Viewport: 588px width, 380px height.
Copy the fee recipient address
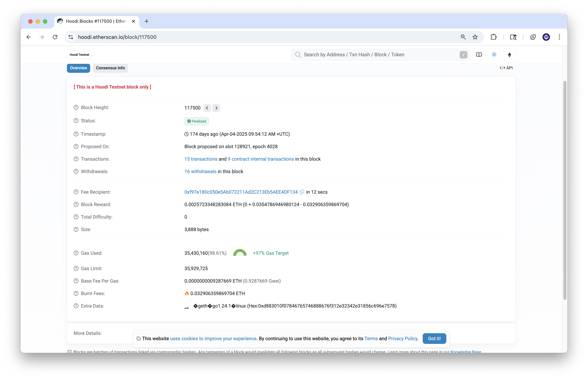tap(302, 192)
